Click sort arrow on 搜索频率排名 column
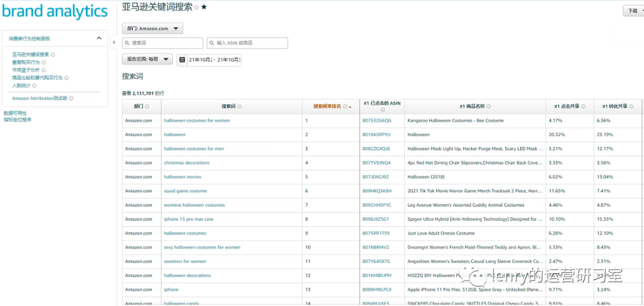This screenshot has width=644, height=306. click(350, 107)
